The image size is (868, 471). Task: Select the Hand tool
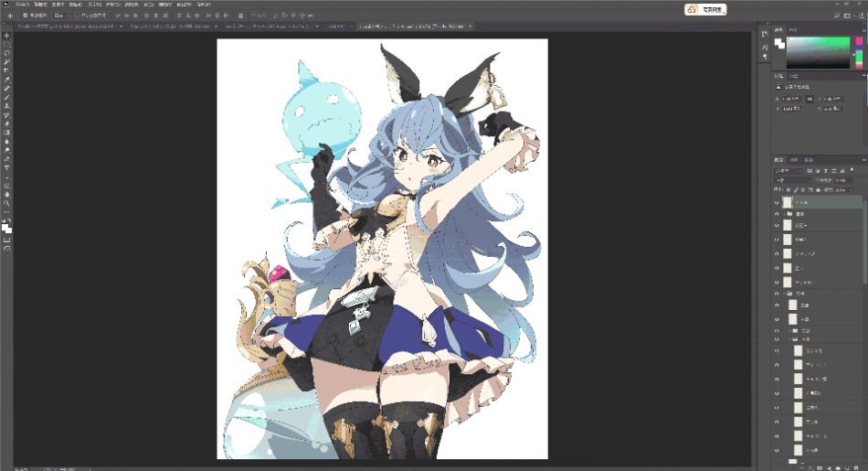pyautogui.click(x=6, y=195)
